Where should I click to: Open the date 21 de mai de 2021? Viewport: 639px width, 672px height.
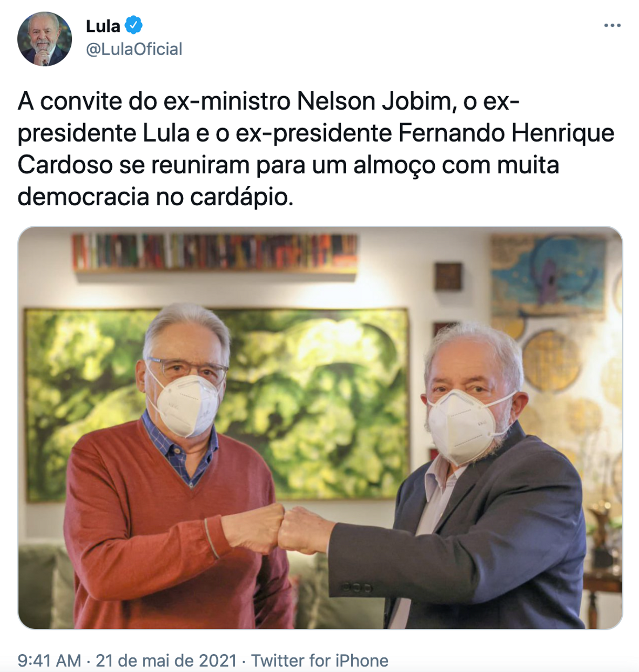tap(166, 660)
